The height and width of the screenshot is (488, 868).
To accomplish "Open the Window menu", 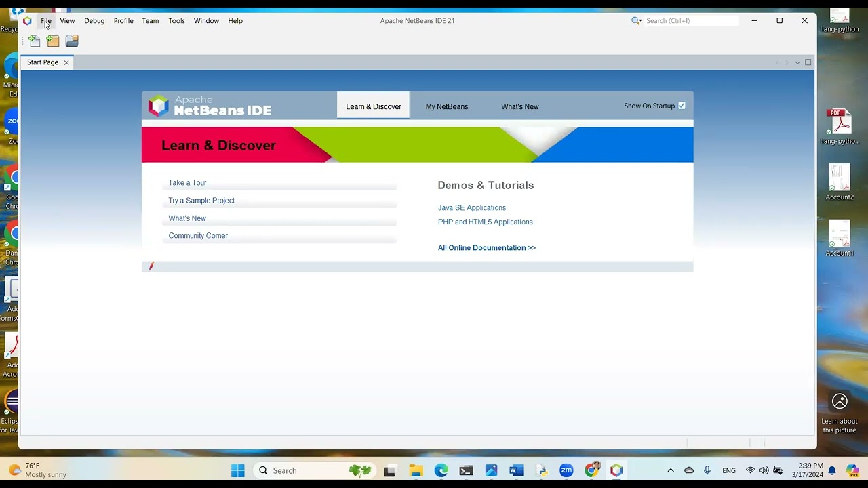I will coord(206,21).
